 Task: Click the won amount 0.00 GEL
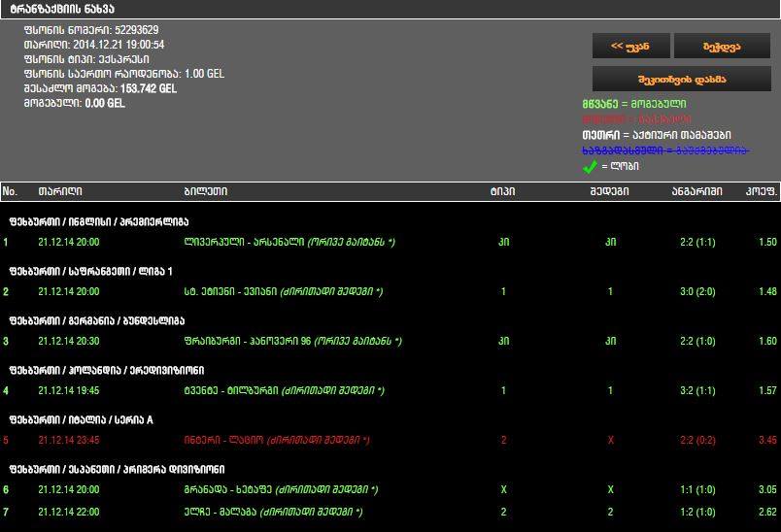pyautogui.click(x=105, y=104)
